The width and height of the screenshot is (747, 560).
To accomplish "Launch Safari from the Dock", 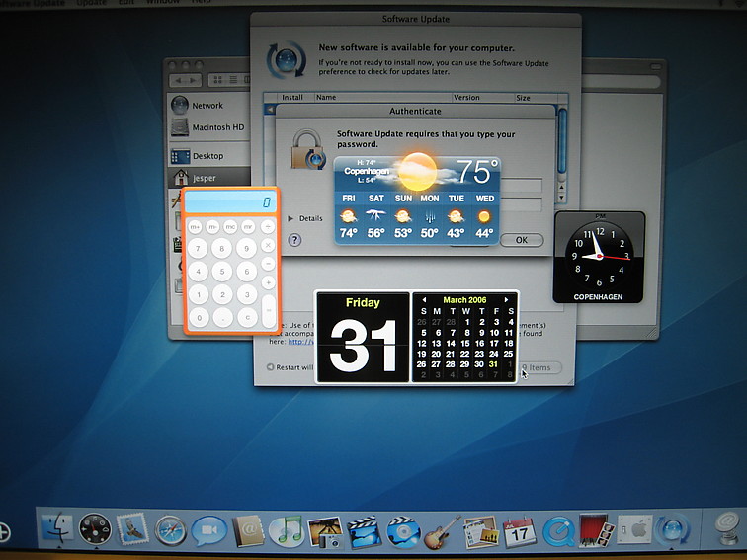I will [171, 531].
